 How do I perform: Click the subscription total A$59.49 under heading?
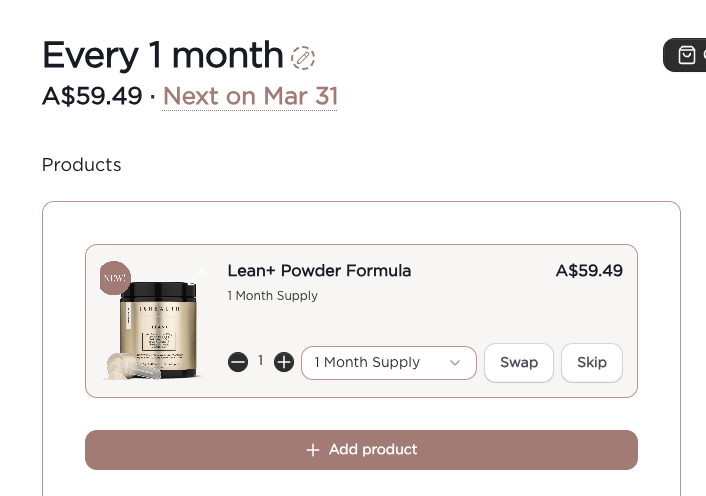tap(92, 96)
